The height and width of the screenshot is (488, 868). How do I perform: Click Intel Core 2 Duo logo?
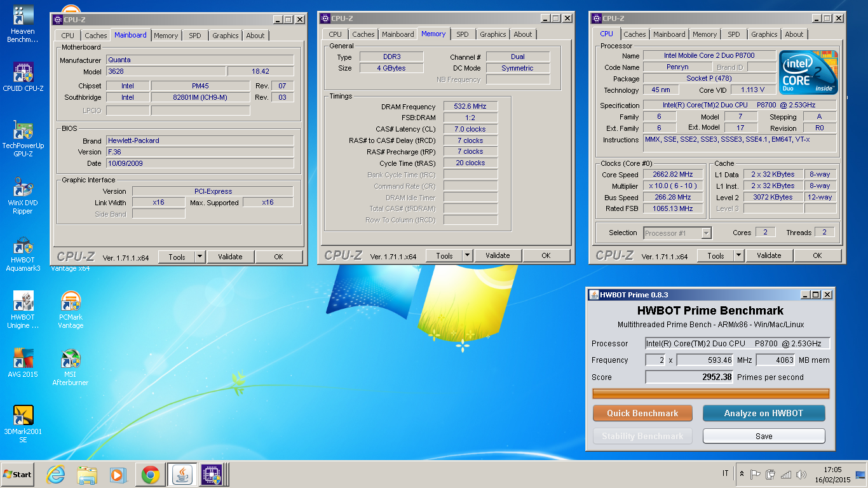[808, 72]
